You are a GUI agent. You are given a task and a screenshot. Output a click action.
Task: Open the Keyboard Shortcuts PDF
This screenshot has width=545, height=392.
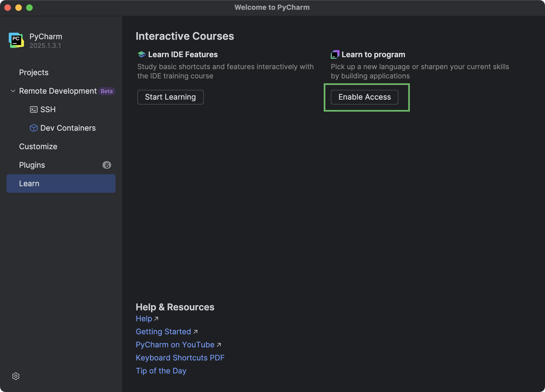(180, 358)
